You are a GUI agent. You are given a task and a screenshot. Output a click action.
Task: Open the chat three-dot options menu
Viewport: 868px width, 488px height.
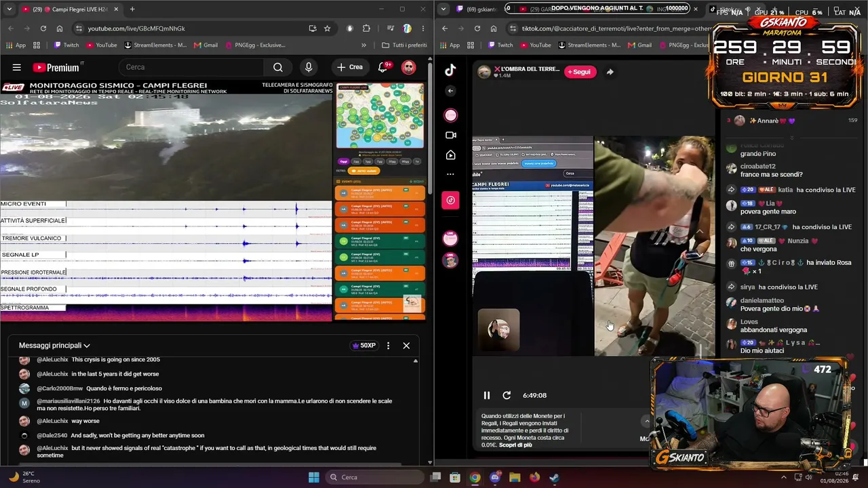(388, 346)
